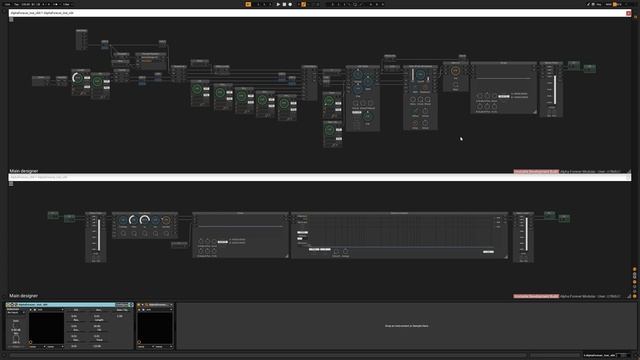Select first green input node in lower patch
The width and height of the screenshot is (640, 360).
(53, 215)
